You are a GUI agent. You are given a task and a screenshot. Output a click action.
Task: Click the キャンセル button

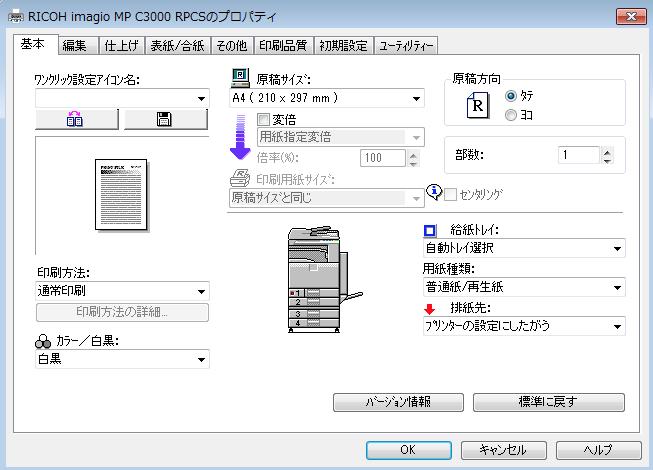pos(503,450)
